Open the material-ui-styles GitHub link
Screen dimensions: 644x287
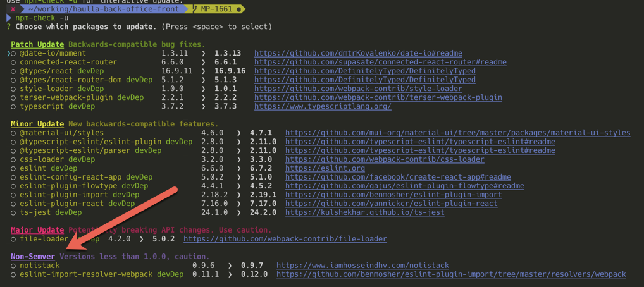click(x=457, y=133)
